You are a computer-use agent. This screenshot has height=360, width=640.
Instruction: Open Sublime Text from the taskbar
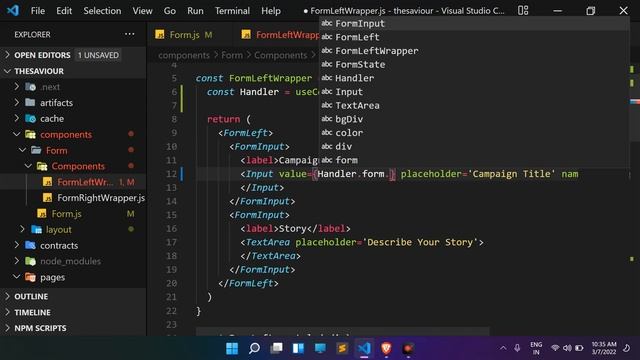coord(342,348)
